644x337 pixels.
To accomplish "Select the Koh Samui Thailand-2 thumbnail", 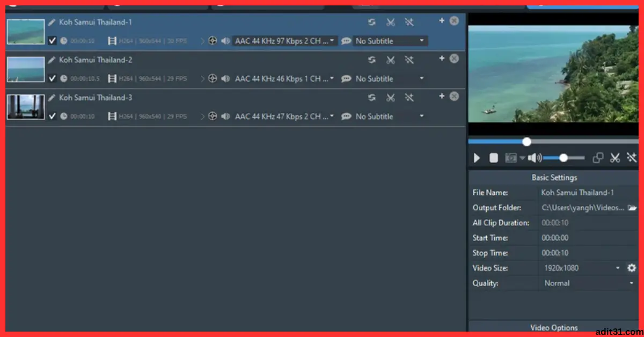I will (26, 70).
